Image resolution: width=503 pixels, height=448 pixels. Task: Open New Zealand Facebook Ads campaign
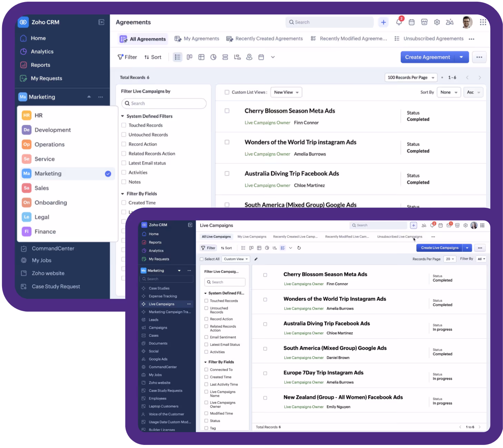(x=343, y=397)
